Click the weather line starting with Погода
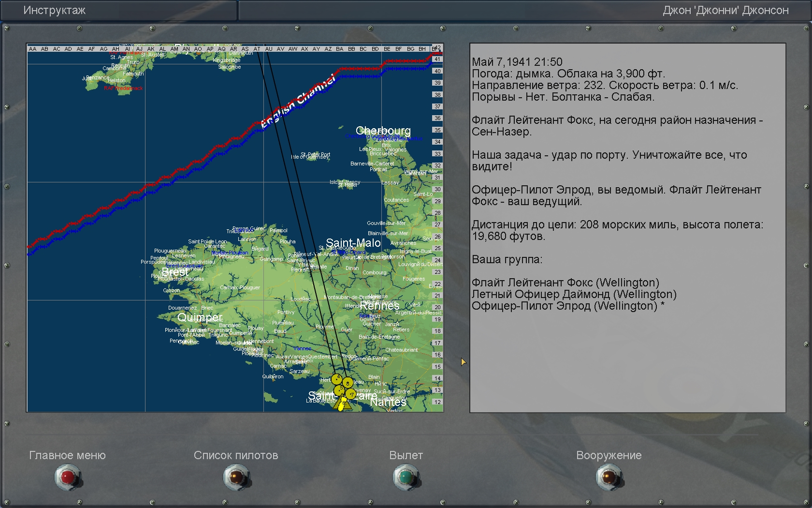This screenshot has width=812, height=508. coord(568,74)
